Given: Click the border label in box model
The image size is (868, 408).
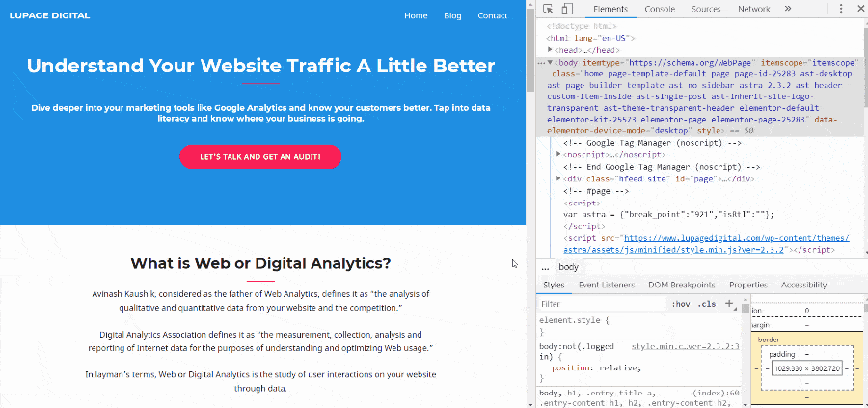Looking at the screenshot, I should click(770, 340).
